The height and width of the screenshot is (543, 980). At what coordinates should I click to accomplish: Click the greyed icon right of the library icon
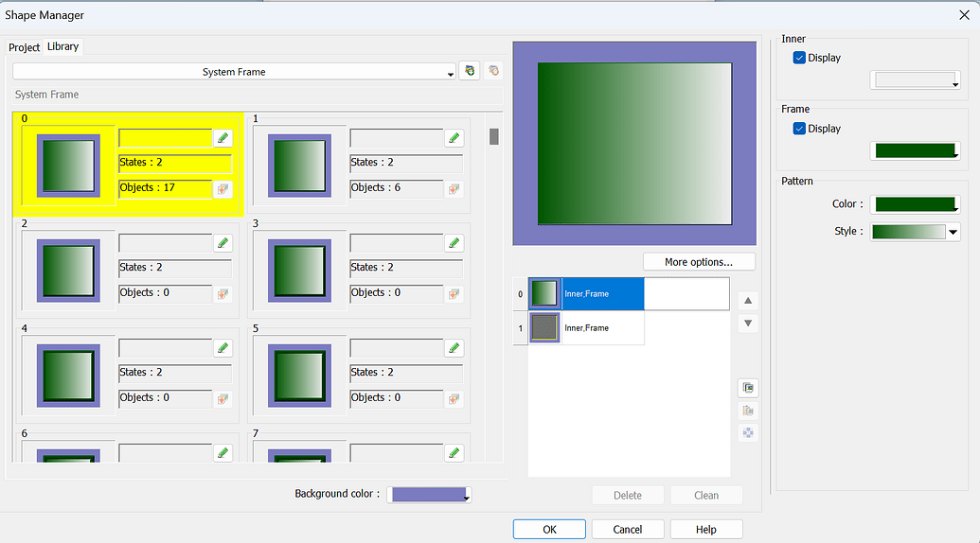click(x=493, y=71)
